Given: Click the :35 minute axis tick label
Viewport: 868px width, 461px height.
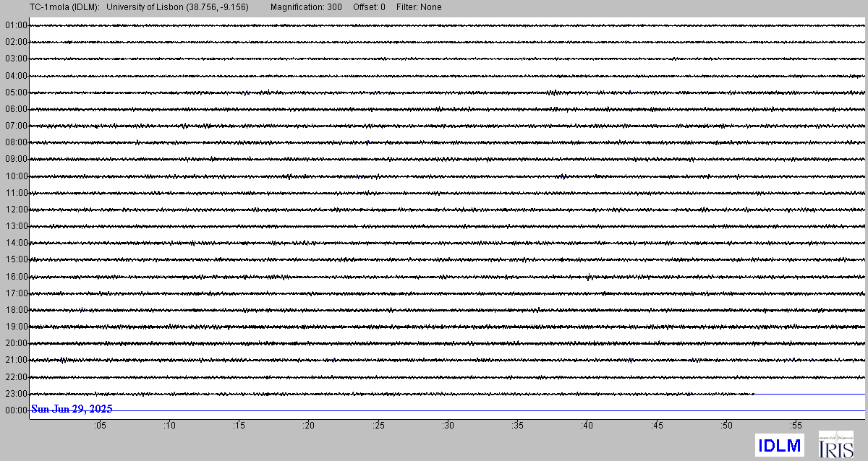Looking at the screenshot, I should tap(517, 426).
